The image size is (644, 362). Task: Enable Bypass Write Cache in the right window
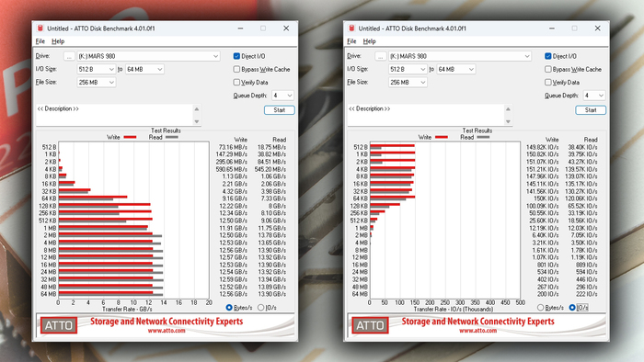tap(548, 69)
